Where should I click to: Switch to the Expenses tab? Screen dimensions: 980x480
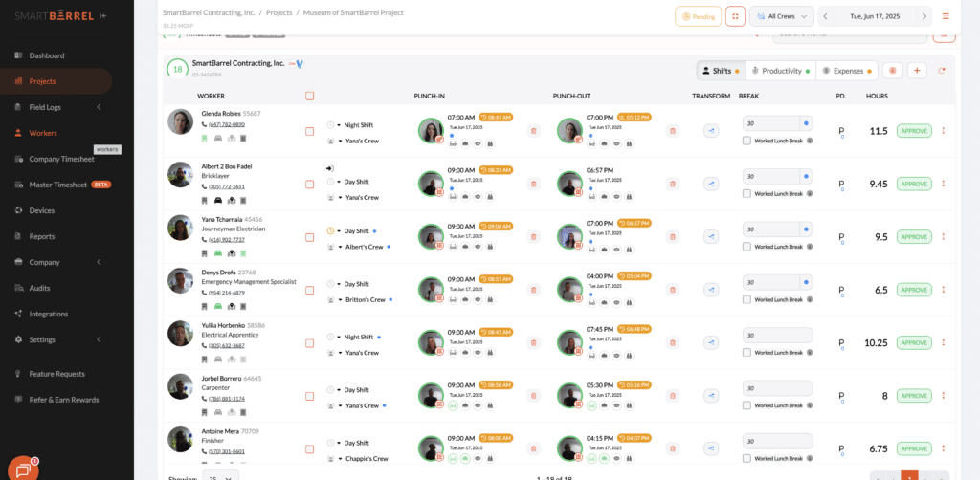click(x=847, y=71)
